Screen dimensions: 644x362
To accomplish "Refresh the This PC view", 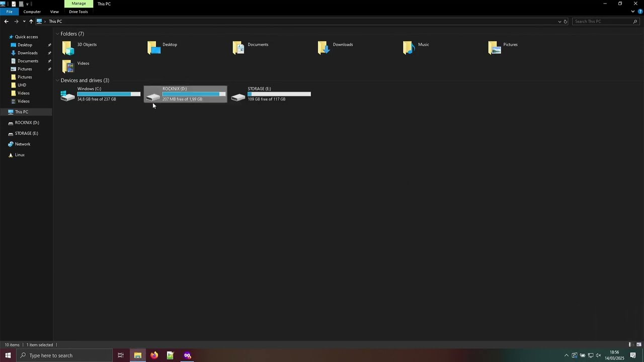I will 566,22.
